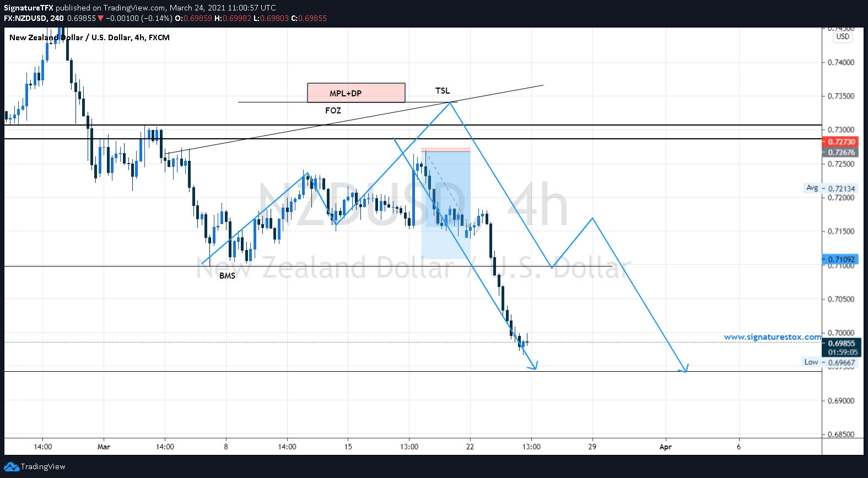Image resolution: width=868 pixels, height=478 pixels.
Task: Select the FOZ chart label
Action: [333, 110]
